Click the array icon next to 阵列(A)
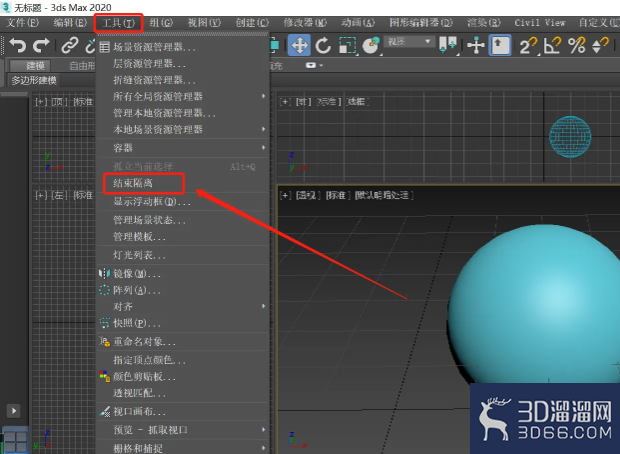This screenshot has width=620, height=454. click(x=104, y=290)
